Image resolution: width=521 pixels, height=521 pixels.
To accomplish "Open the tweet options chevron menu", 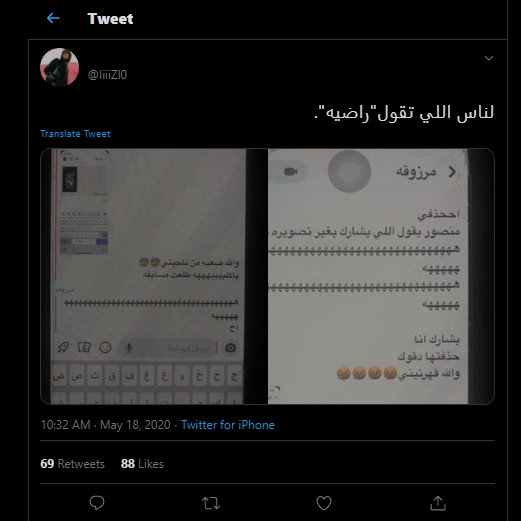I will (x=489, y=59).
